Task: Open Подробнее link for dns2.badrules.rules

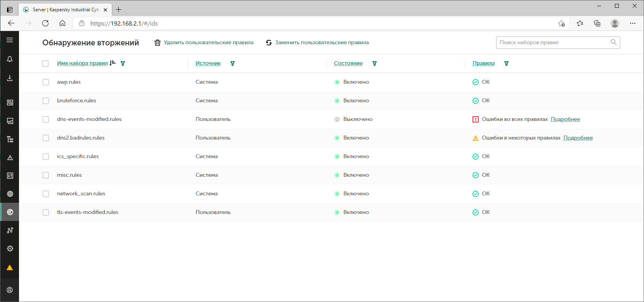Action: 578,138
